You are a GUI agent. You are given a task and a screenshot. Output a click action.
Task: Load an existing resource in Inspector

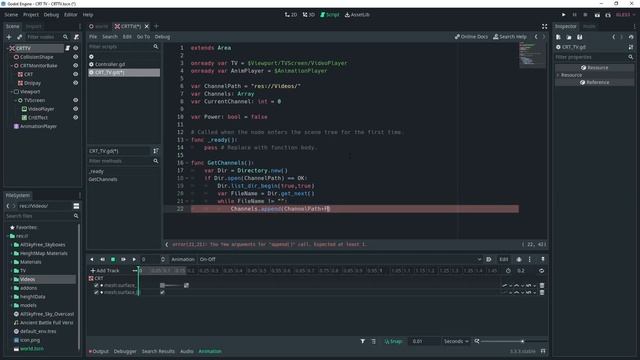(x=569, y=37)
